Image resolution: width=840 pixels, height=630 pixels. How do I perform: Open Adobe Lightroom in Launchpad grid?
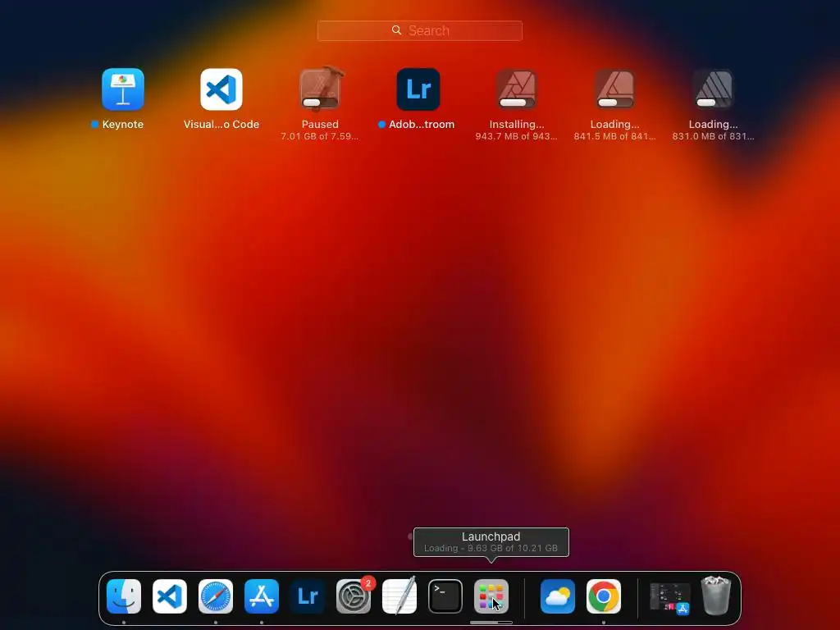(x=418, y=89)
